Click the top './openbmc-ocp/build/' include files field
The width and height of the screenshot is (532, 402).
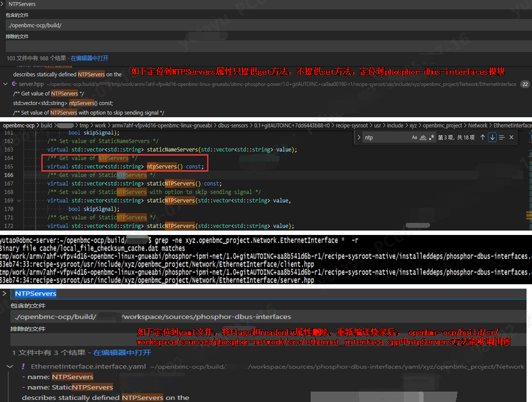click(x=268, y=25)
